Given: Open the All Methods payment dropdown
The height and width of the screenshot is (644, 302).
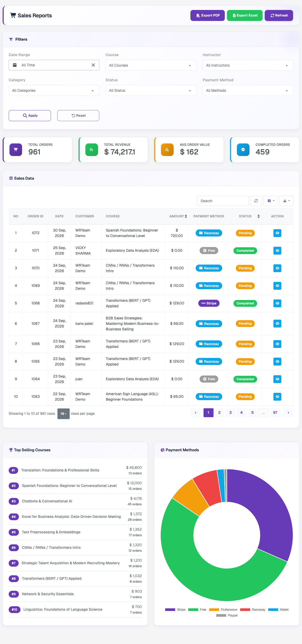Looking at the screenshot, I should click(248, 90).
